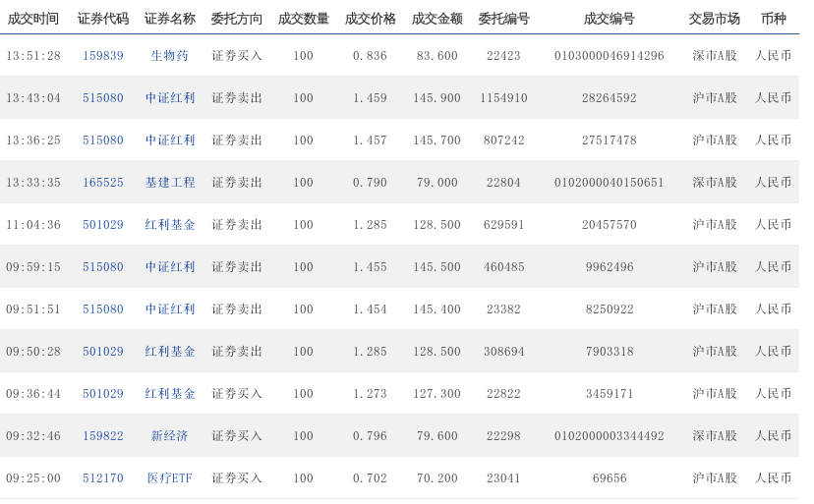Open the 生物药 security name link
Viewport: 814px width, 504px height.
click(170, 56)
